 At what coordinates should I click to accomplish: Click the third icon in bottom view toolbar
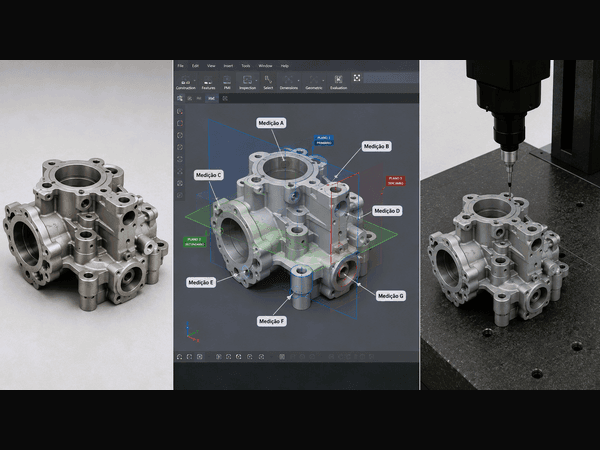tap(199, 357)
